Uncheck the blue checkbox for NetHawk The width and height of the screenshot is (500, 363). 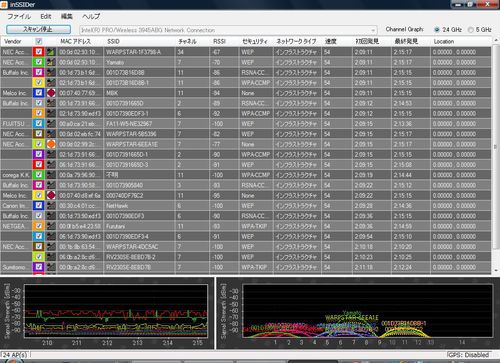39,206
